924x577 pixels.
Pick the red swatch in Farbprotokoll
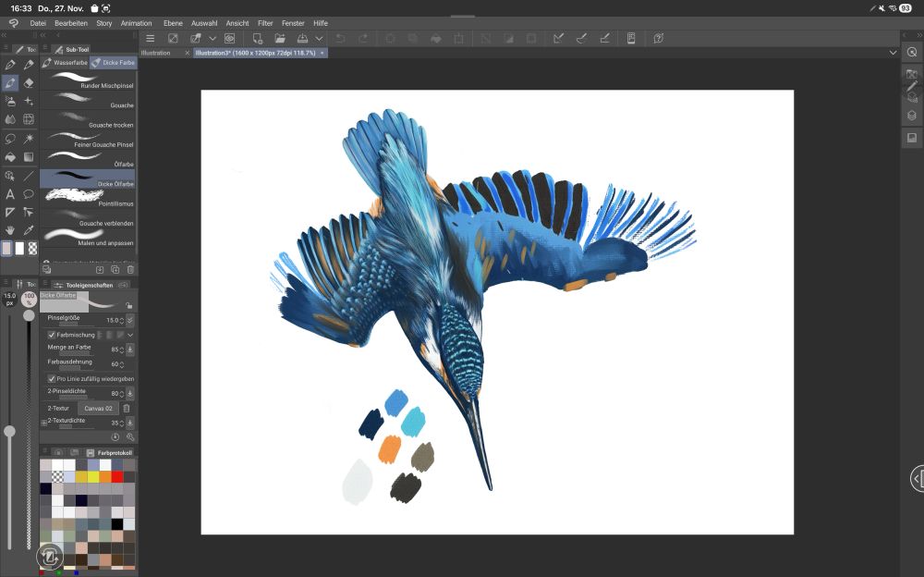(x=117, y=477)
